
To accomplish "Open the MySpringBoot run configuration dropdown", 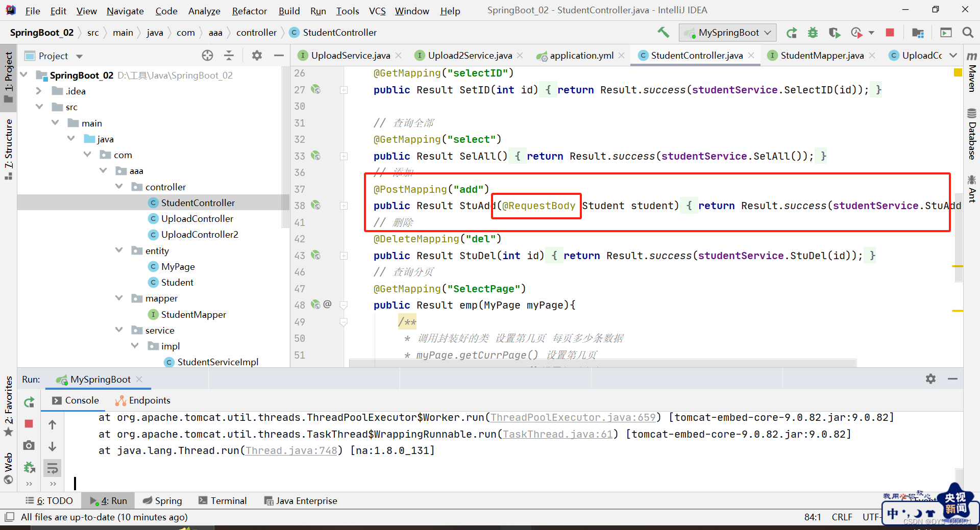I will point(728,33).
